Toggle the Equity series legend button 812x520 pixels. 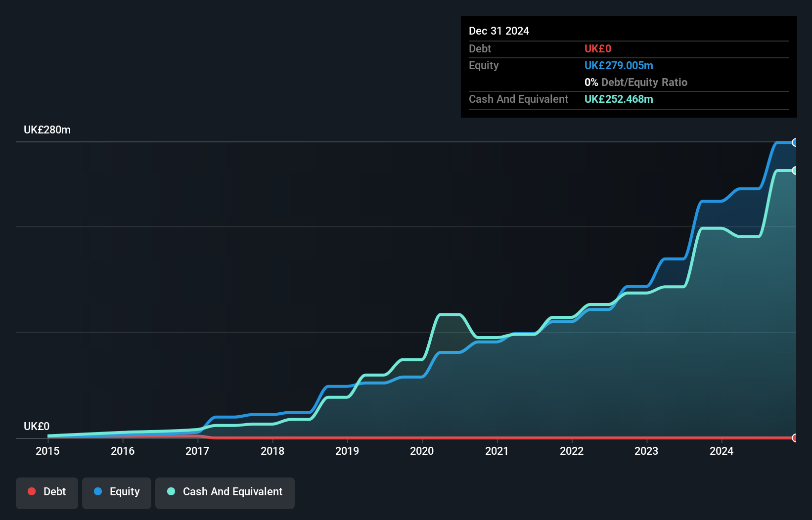pos(117,493)
